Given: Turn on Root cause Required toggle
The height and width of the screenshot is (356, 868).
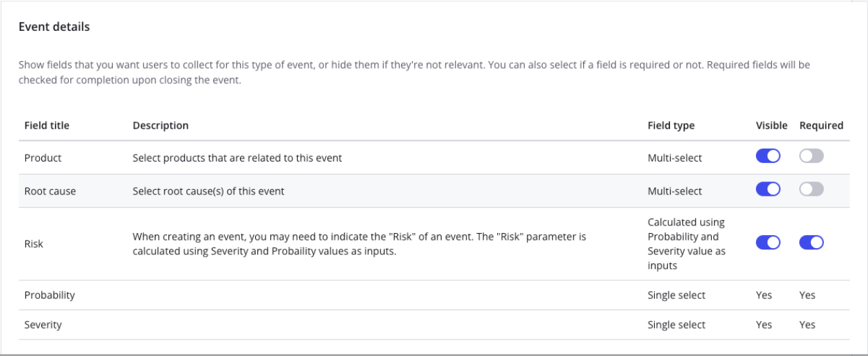Looking at the screenshot, I should click(x=811, y=190).
